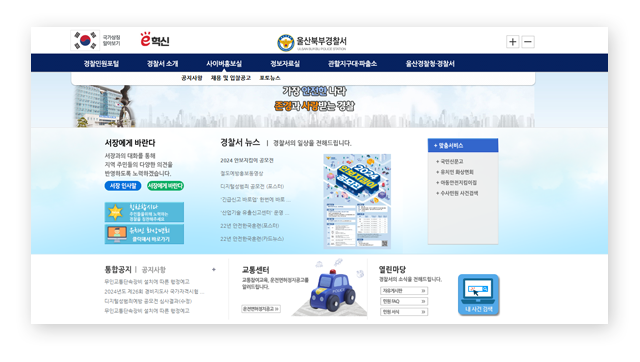Open 자유게시판 link under 열린마당
Image resolution: width=640 pixels, height=362 pixels.
click(404, 291)
